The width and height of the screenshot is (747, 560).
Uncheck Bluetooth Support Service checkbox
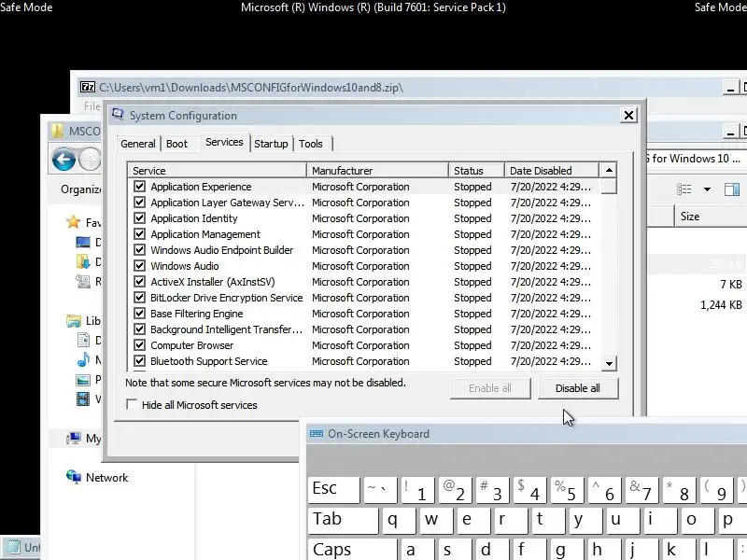(x=139, y=361)
